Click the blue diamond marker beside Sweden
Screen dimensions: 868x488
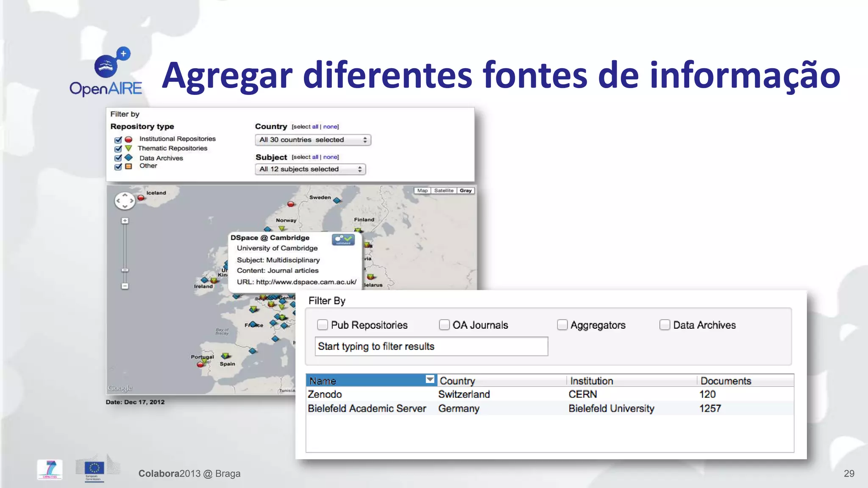[x=337, y=200]
